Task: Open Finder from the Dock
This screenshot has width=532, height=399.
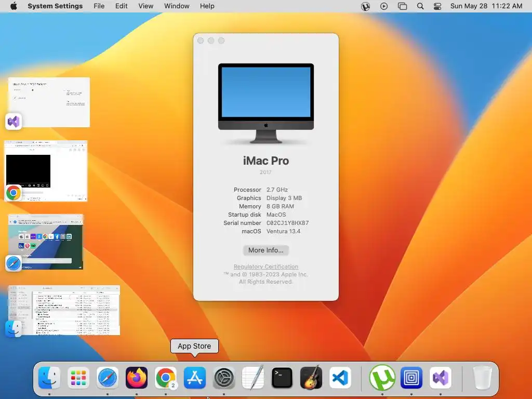Action: [49, 378]
